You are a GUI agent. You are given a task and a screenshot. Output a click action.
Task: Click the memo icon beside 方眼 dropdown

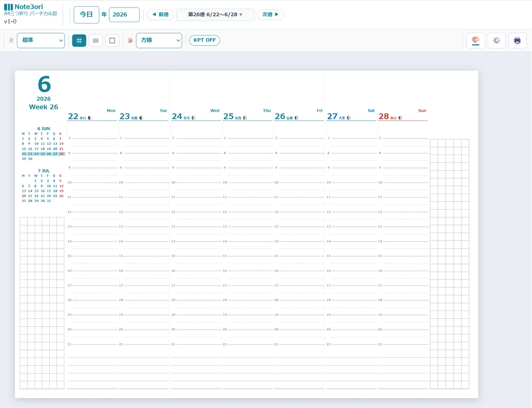(x=130, y=40)
